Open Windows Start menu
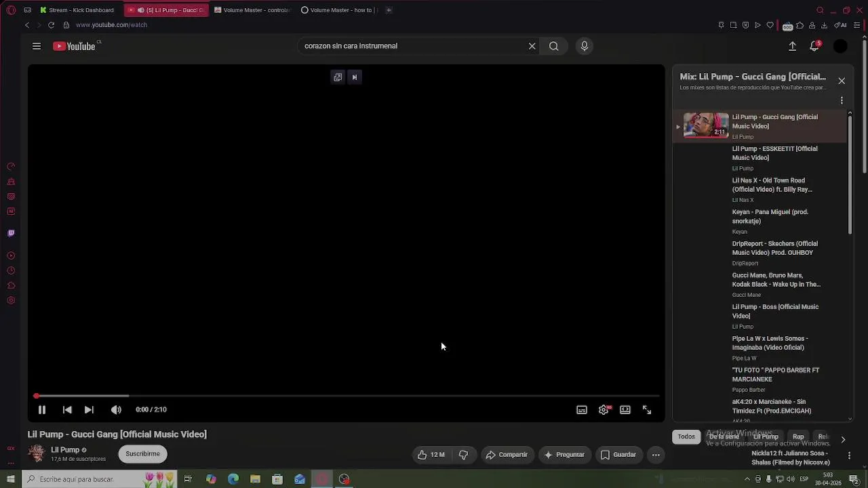868x488 pixels. click(x=10, y=479)
